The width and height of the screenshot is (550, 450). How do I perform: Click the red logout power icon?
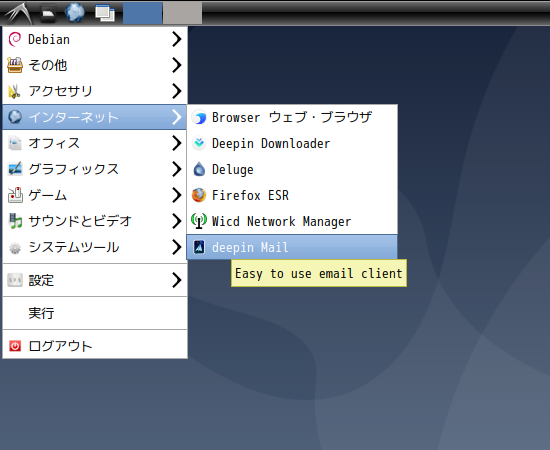pos(15,346)
